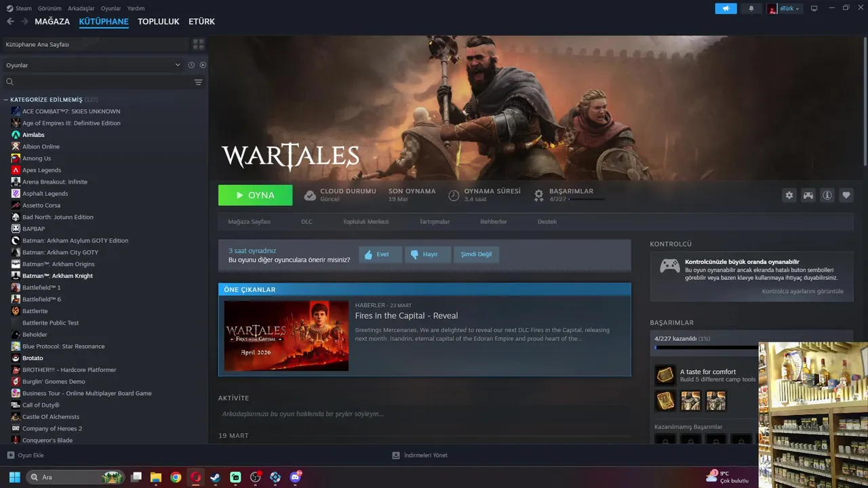Open the notifications bell

(x=751, y=8)
